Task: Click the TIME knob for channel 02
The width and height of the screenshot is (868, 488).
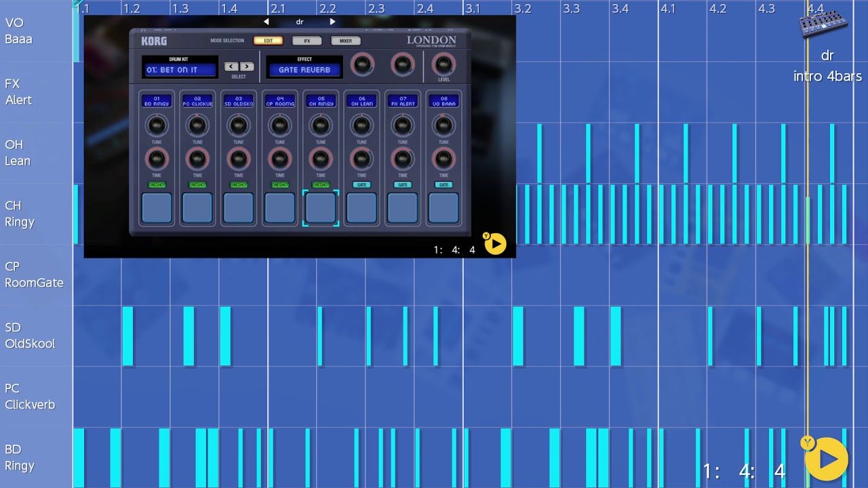Action: (x=197, y=159)
